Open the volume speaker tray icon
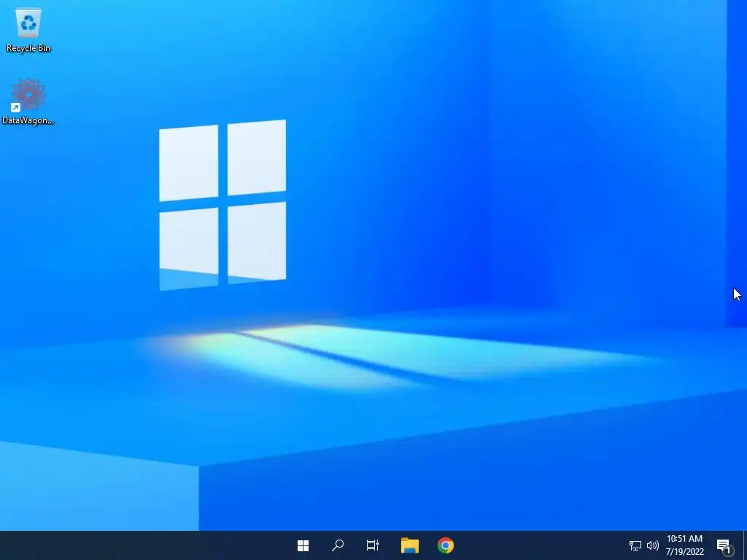The height and width of the screenshot is (560, 747). [653, 545]
